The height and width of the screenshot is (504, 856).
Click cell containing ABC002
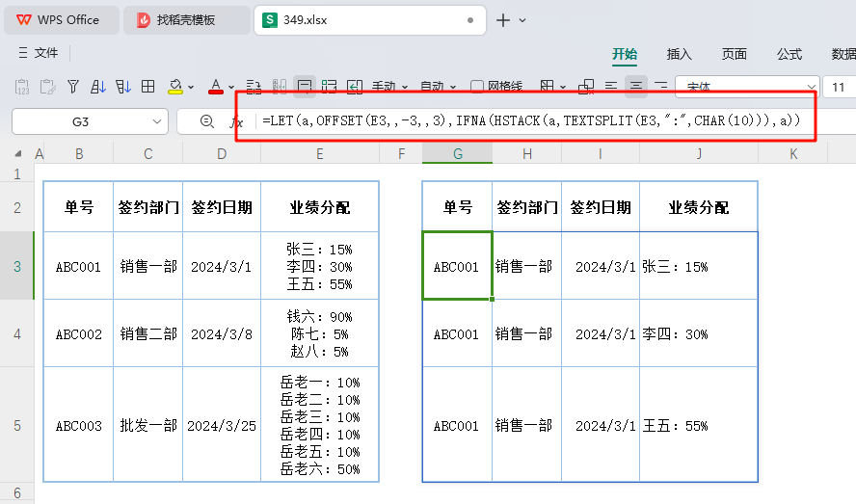pyautogui.click(x=79, y=333)
